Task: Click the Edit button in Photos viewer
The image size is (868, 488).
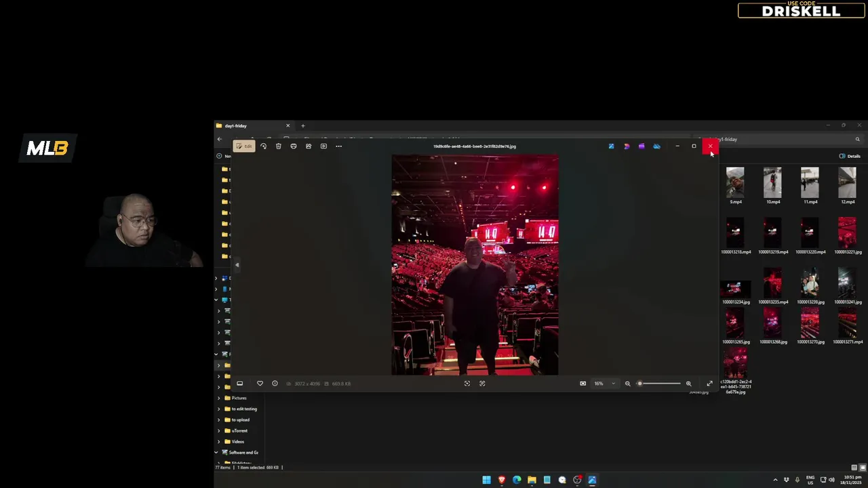Action: point(244,146)
